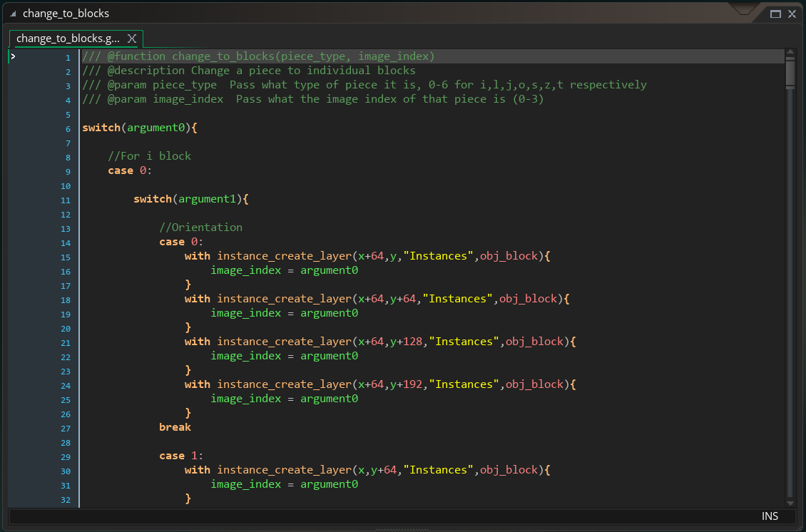
Task: Click the gutter arrow marker beside line 1
Action: pos(13,56)
